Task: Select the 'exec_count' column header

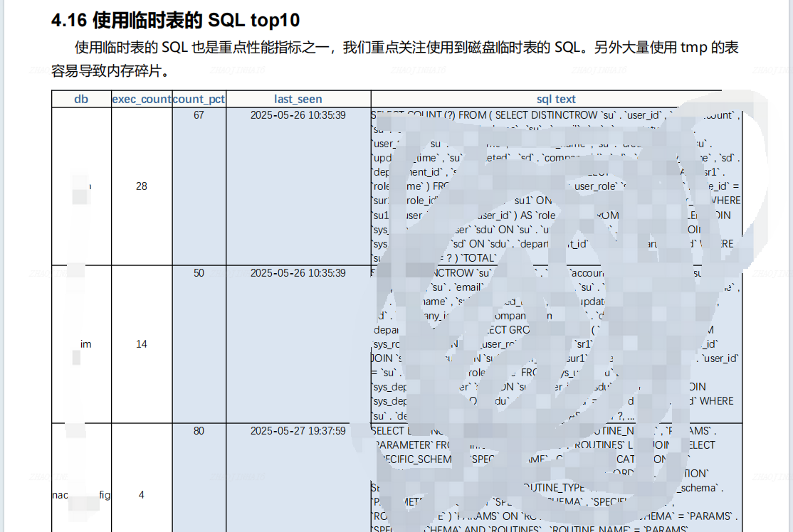Action: (142, 99)
